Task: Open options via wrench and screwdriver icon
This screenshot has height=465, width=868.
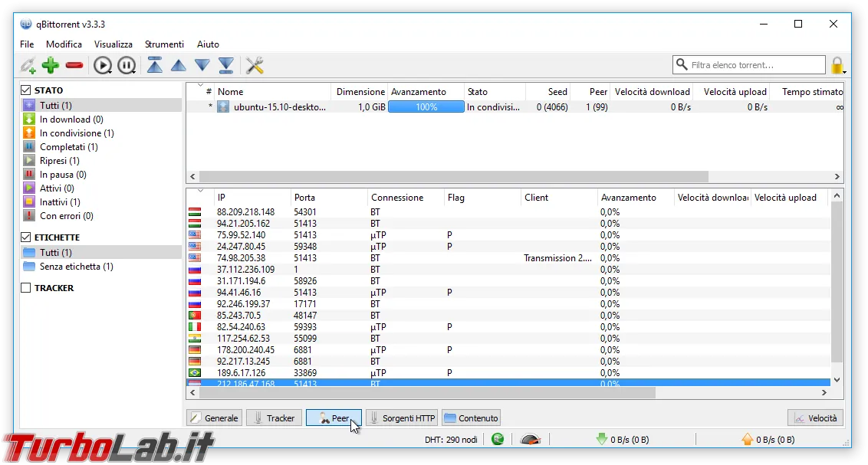Action: pyautogui.click(x=255, y=65)
